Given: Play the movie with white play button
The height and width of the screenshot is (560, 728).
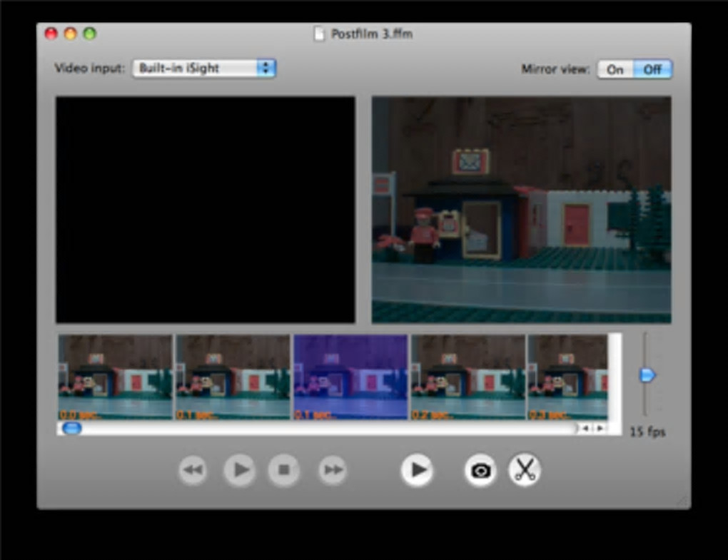Looking at the screenshot, I should [x=417, y=470].
